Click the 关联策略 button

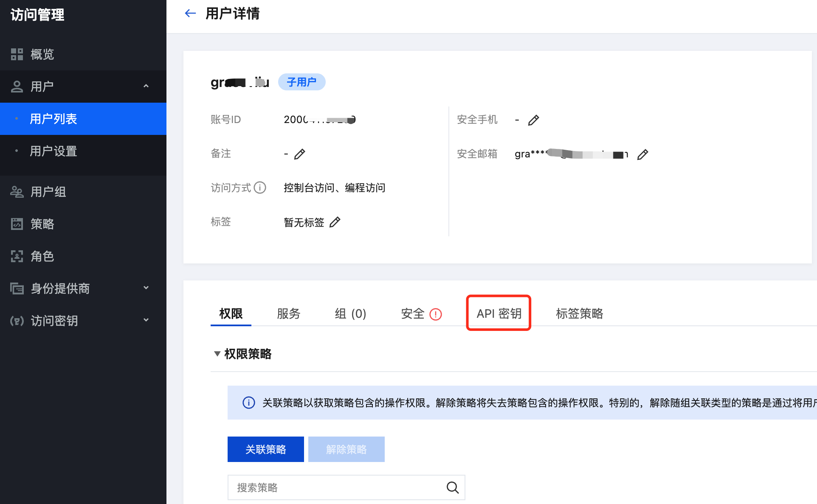265,449
